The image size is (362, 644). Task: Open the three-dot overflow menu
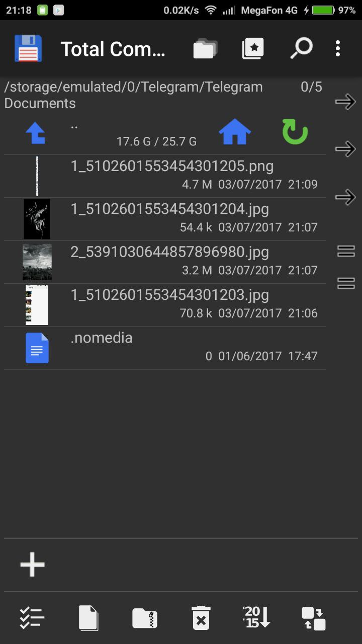coord(338,49)
